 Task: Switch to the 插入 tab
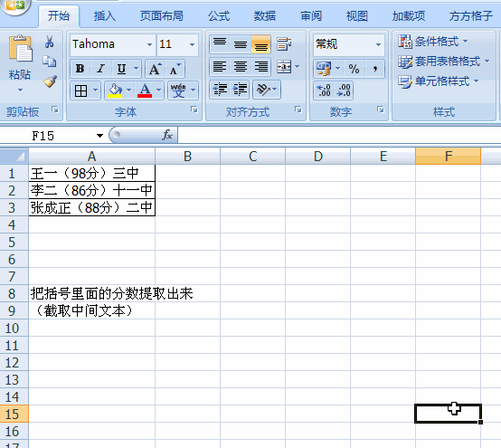pos(105,16)
